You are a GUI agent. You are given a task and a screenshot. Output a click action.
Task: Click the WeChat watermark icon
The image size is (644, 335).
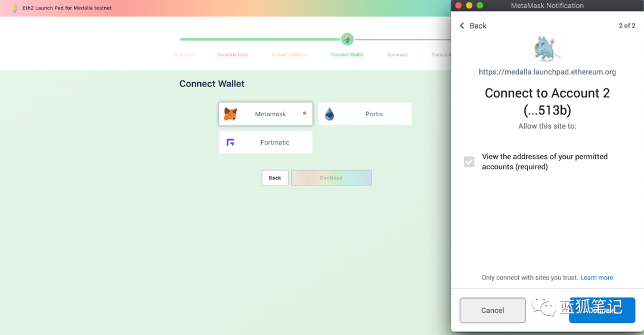pyautogui.click(x=543, y=306)
